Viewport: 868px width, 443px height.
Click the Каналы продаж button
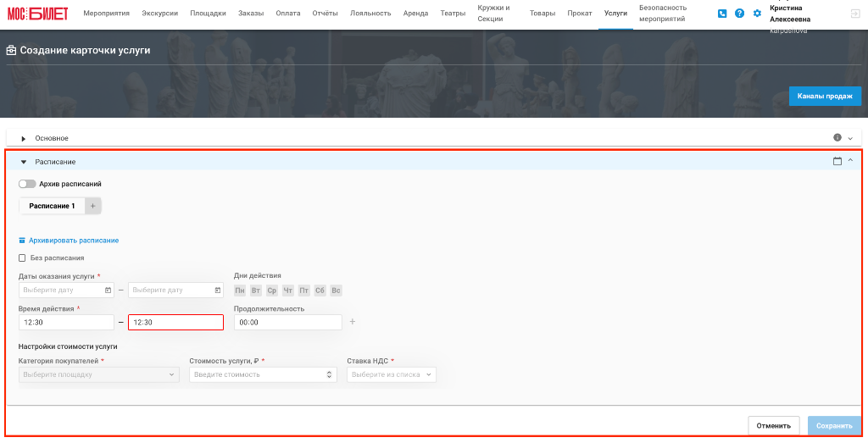click(x=825, y=97)
